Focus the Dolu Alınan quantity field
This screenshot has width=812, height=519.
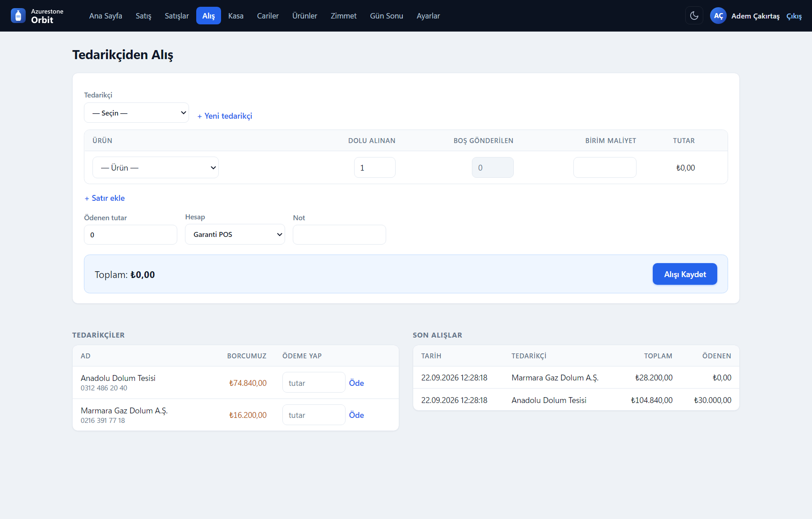(x=375, y=167)
